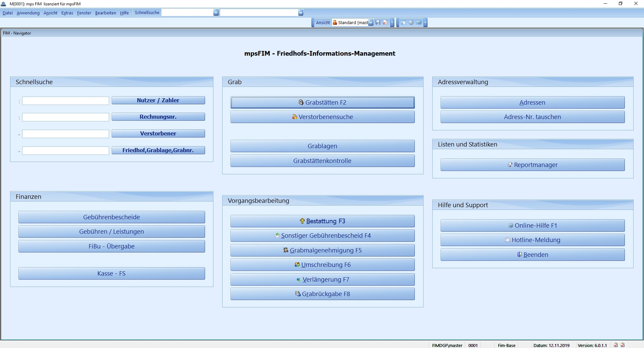
Task: Click the FIMDGF\master status bar entry
Action: click(447, 345)
